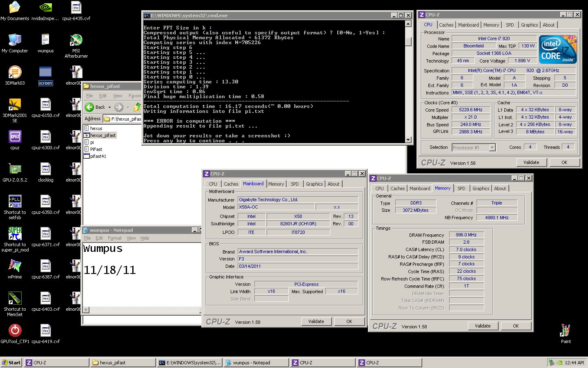Open cpuz-6403.cvf file icon
This screenshot has height=368, width=588.
pos(45,302)
